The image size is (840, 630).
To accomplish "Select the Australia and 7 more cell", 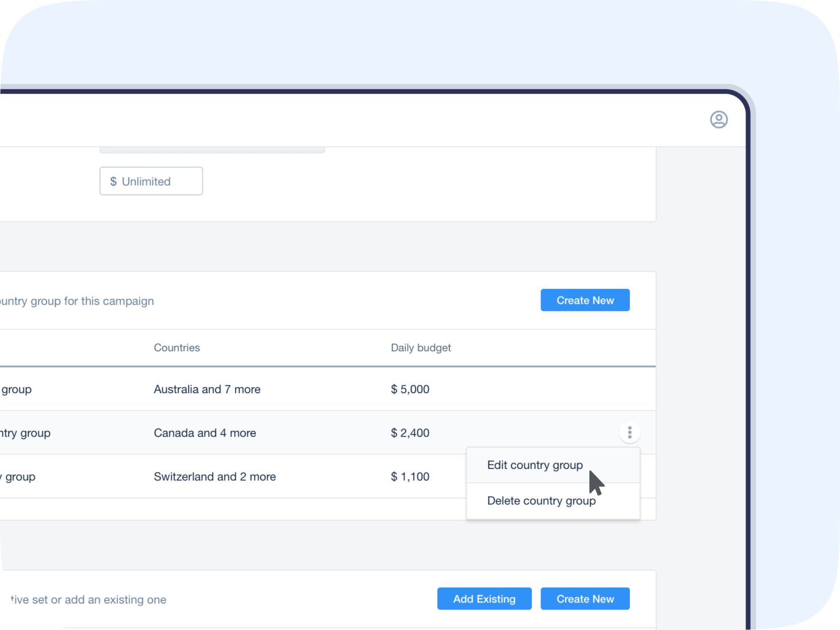I will [207, 390].
